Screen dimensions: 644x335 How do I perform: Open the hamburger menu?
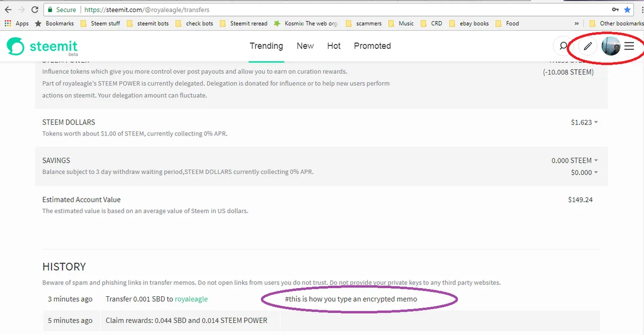tap(629, 46)
